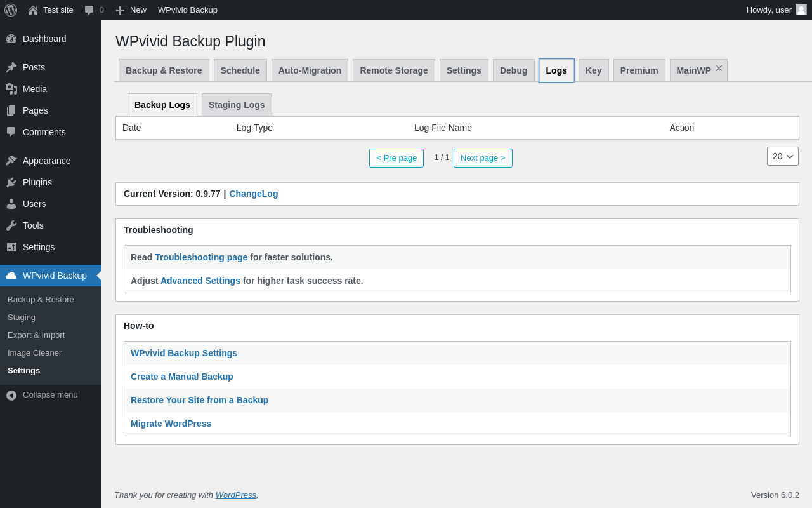The image size is (812, 508).
Task: Open the Troubleshooting page link
Action: pyautogui.click(x=201, y=257)
